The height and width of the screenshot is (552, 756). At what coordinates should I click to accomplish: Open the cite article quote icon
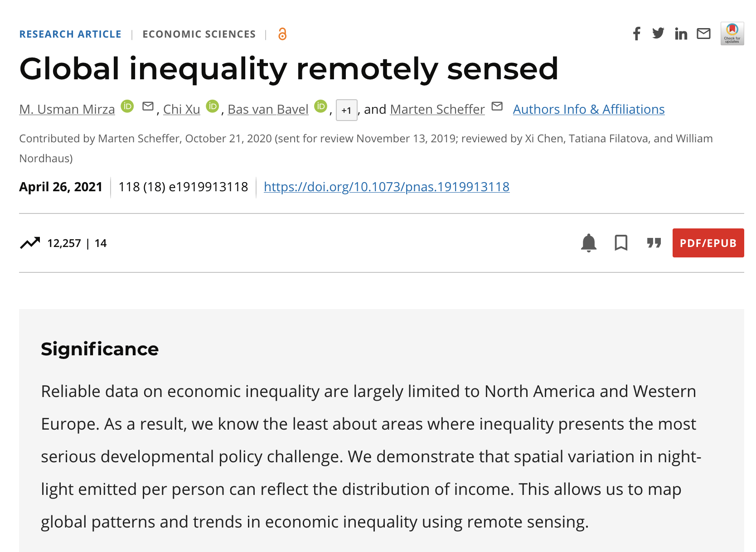654,243
